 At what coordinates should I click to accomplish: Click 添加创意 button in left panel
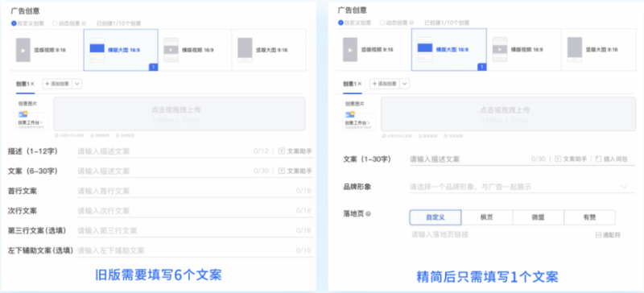tap(57, 84)
